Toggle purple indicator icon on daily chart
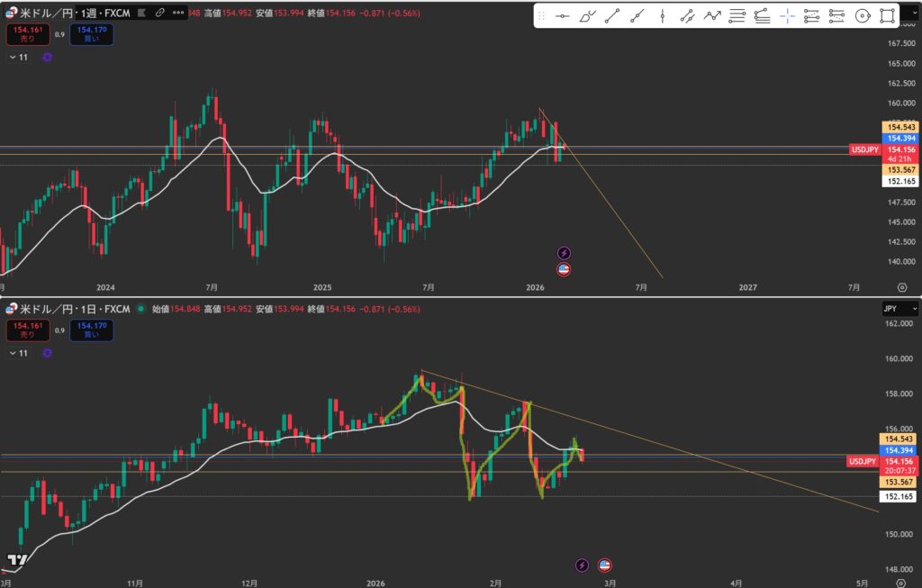 [47, 353]
